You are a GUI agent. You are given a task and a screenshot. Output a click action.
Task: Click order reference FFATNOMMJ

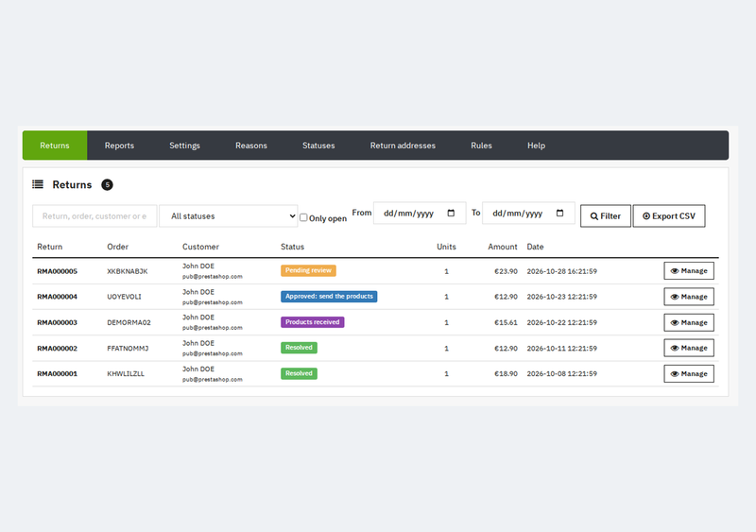point(128,349)
